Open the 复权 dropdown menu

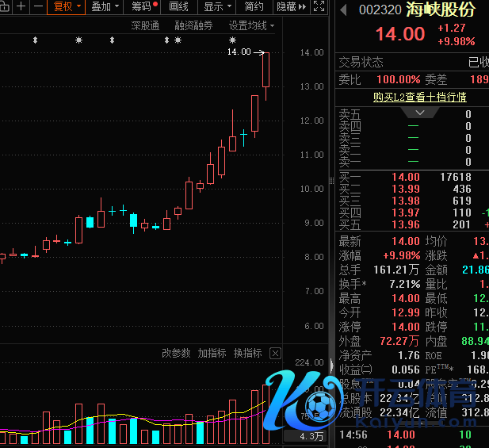pyautogui.click(x=67, y=6)
